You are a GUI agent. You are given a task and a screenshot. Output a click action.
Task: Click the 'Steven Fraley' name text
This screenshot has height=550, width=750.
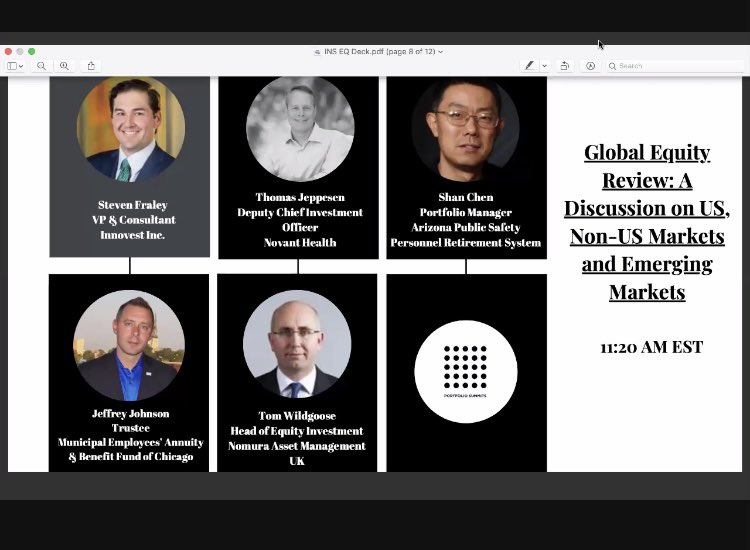click(132, 205)
